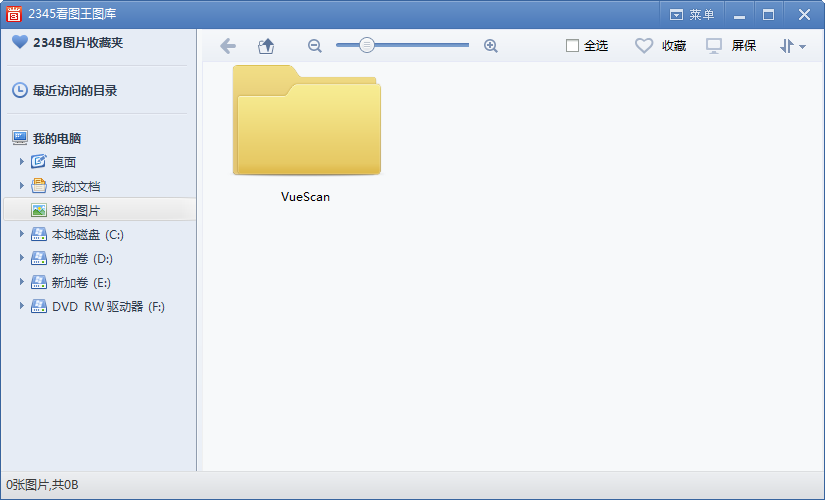
Task: Click the zoom in magnifier icon
Action: pos(490,46)
